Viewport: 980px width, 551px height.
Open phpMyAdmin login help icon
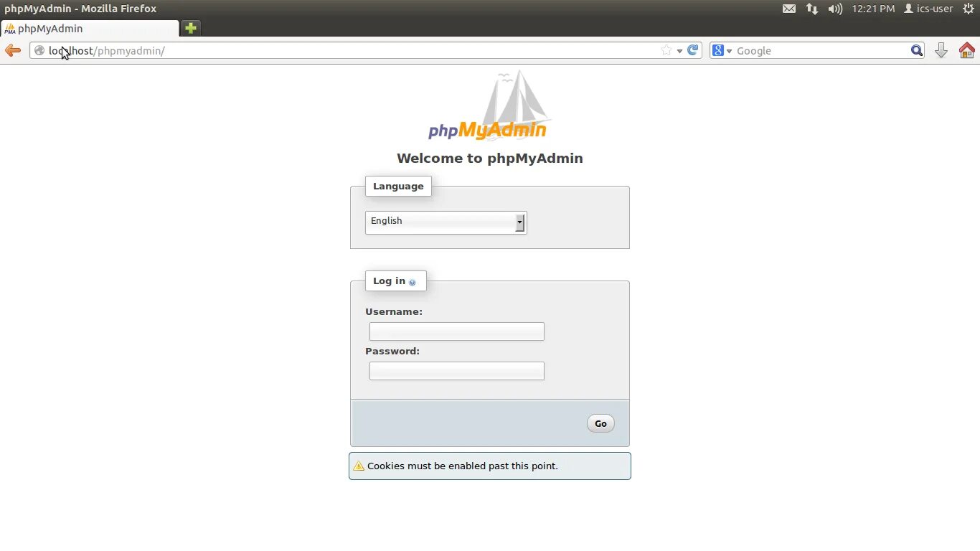pyautogui.click(x=412, y=282)
